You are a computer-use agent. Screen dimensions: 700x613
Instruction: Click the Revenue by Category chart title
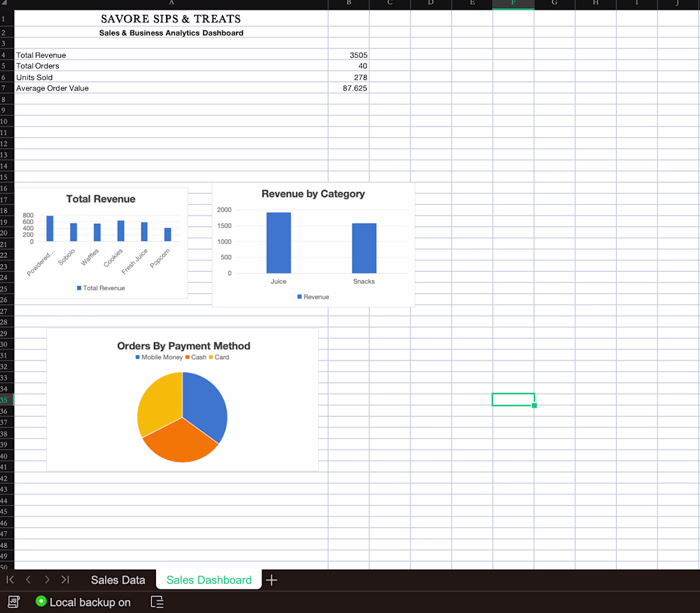[313, 193]
